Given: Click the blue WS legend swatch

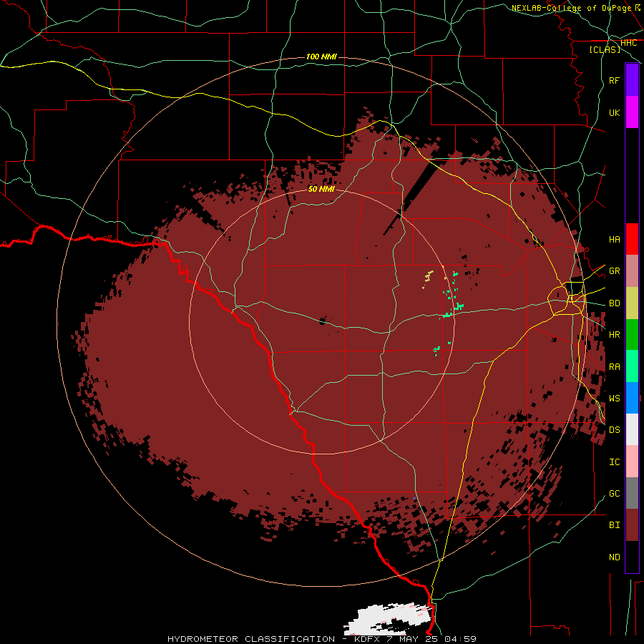Looking at the screenshot, I should pyautogui.click(x=632, y=398).
